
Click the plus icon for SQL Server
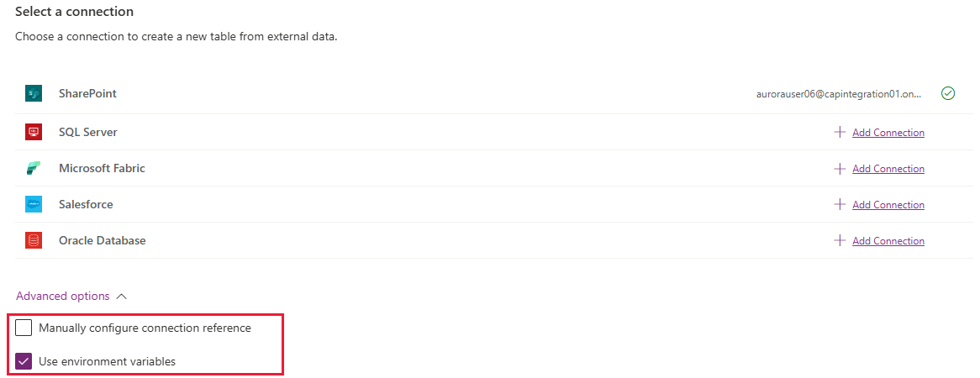[x=839, y=133]
